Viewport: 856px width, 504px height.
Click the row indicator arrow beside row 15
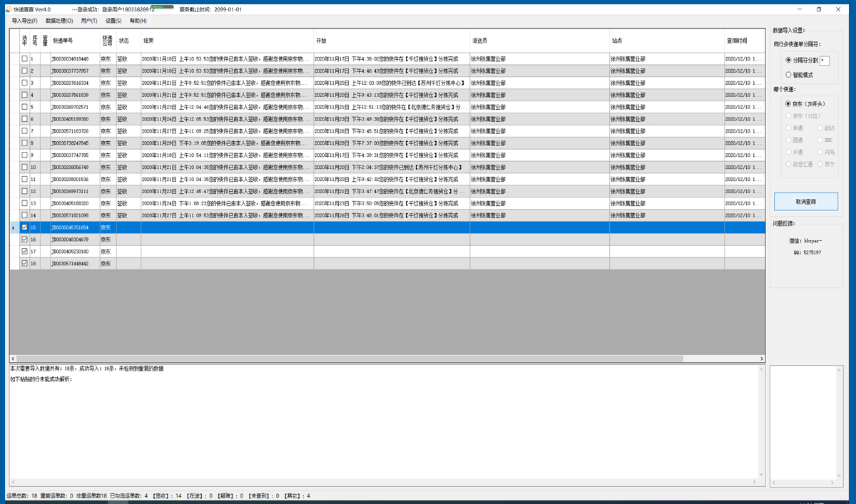tap(14, 227)
